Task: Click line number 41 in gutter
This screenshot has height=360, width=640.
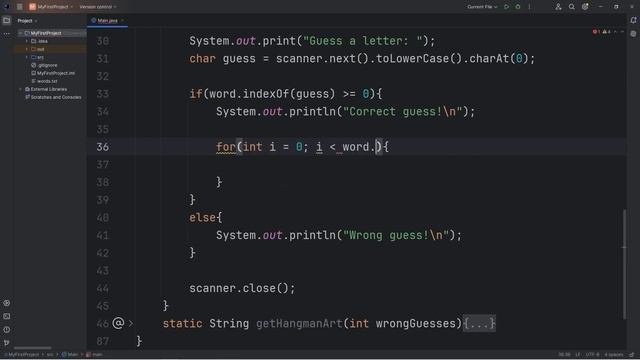Action: coord(103,236)
